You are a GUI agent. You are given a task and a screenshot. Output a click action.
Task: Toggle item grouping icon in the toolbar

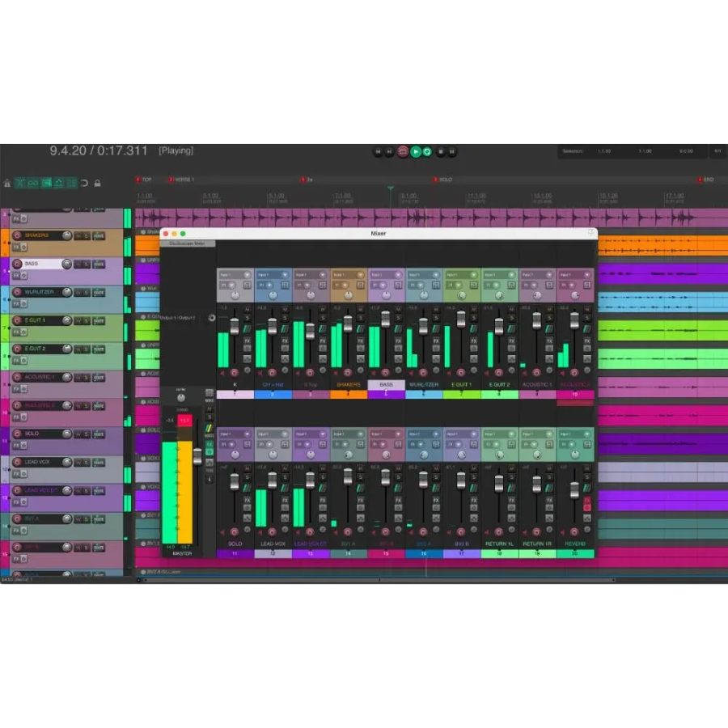(32, 183)
